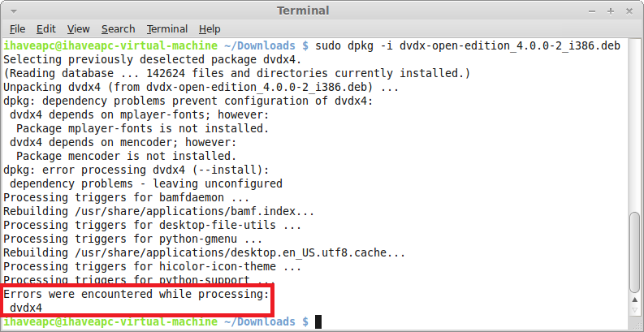Click the highlighted 'Errors were encountered' message

(136, 294)
